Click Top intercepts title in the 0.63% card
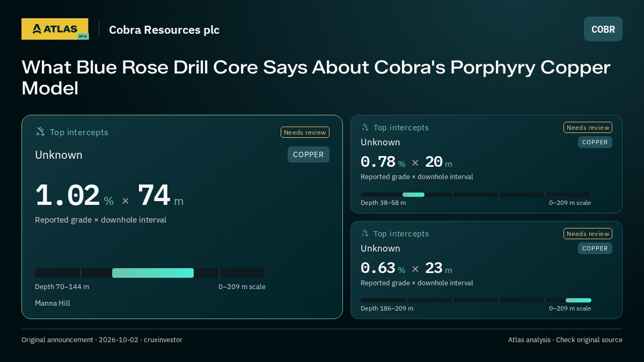 pyautogui.click(x=401, y=234)
